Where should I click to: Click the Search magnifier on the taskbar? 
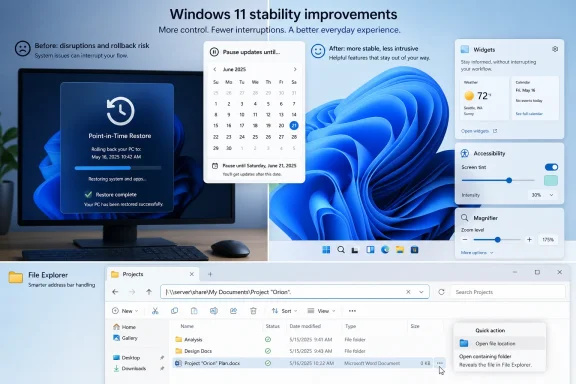tap(341, 250)
